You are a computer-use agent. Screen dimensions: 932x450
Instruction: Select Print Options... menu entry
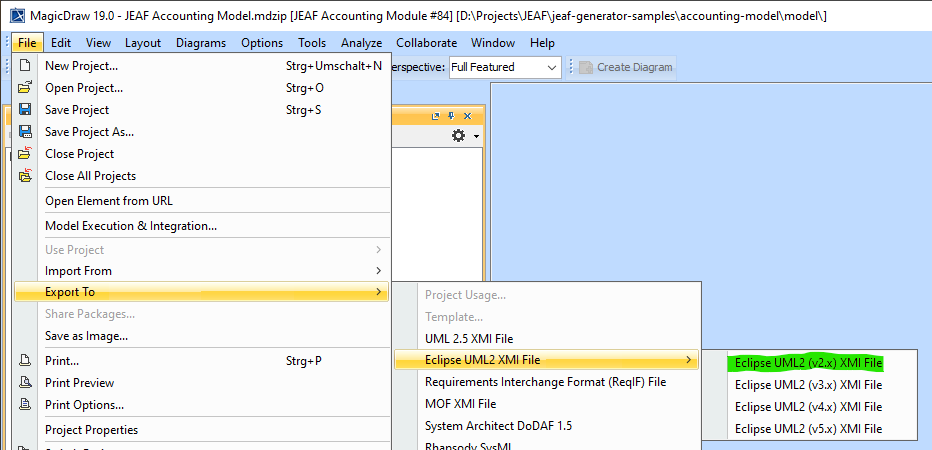point(201,405)
